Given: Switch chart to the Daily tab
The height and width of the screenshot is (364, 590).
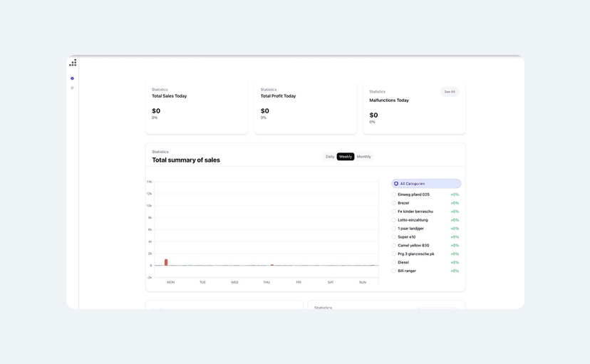Looking at the screenshot, I should 330,157.
